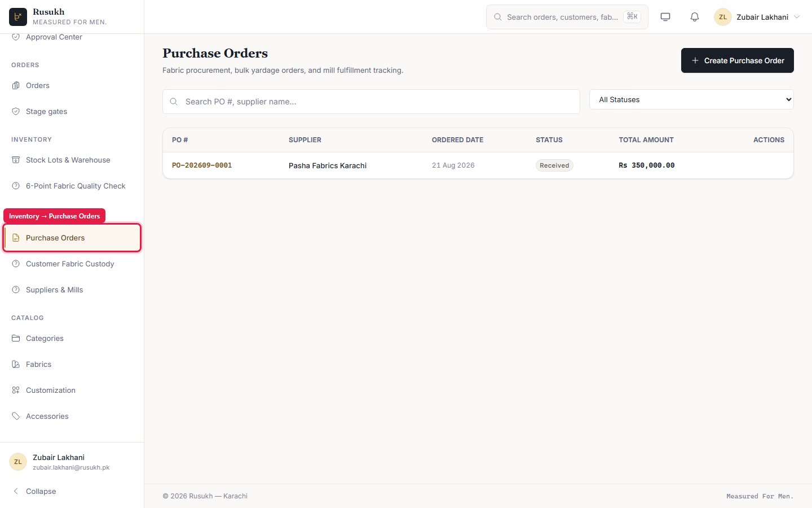Click the notifications bell icon
Screen dimensions: 812x508
tap(695, 17)
